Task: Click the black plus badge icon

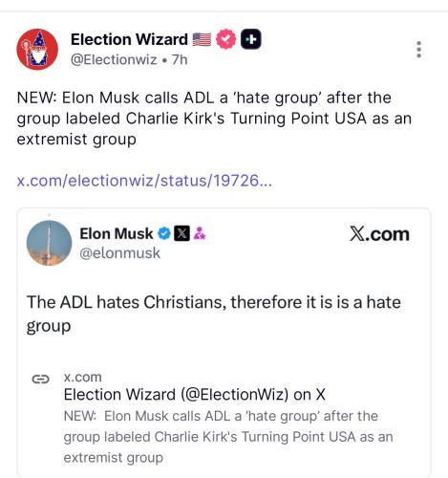Action: coord(251,39)
